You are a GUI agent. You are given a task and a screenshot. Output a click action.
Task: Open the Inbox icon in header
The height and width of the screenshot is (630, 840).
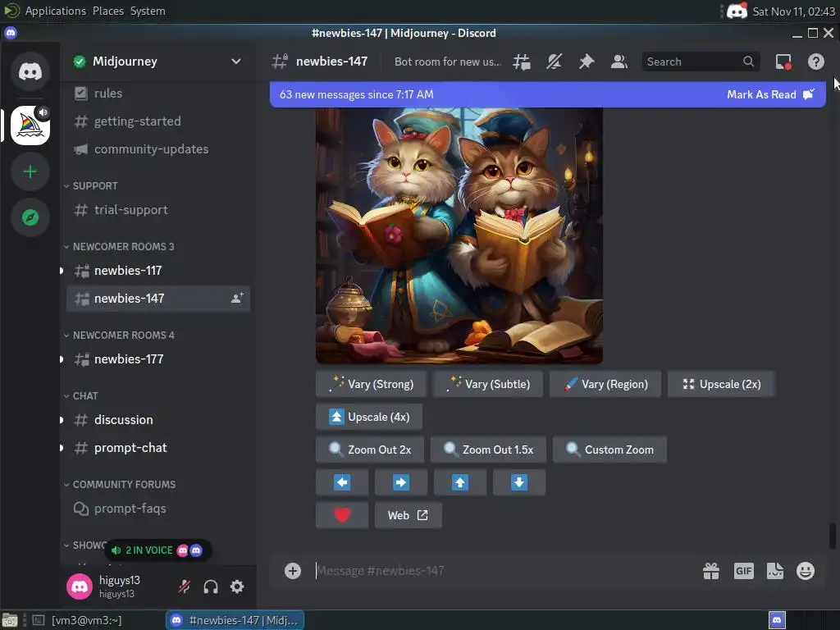pos(783,62)
